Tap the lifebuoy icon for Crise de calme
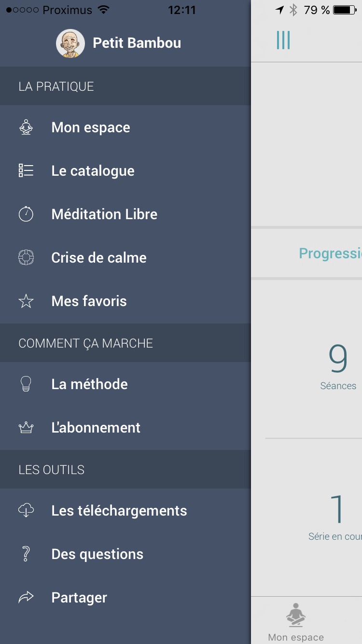 tap(26, 257)
